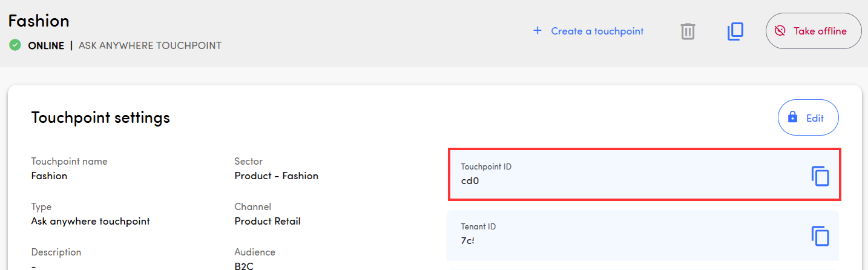Click the Touchpoint settings heading
The image size is (868, 270).
click(100, 117)
